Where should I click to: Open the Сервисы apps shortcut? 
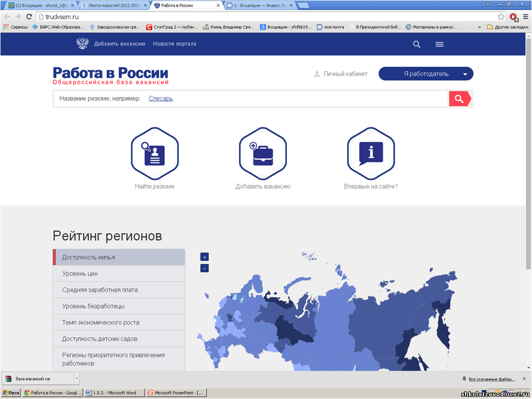click(16, 27)
